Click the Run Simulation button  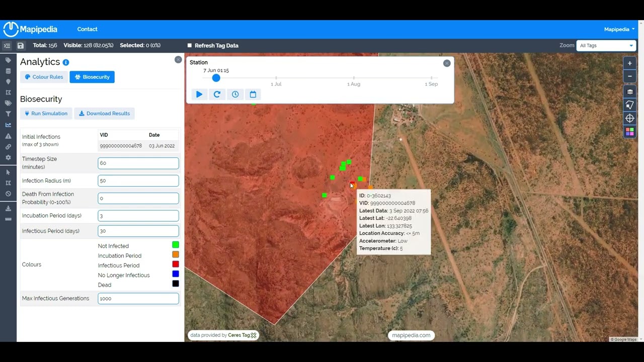[46, 114]
